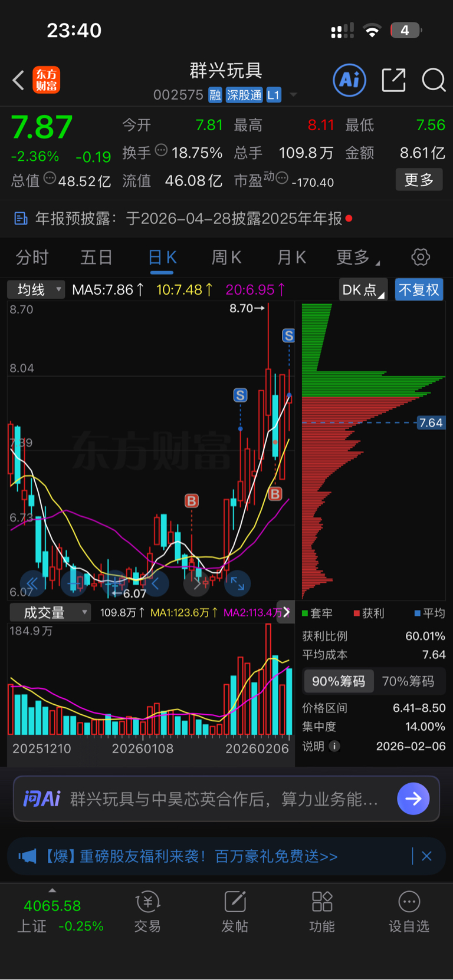Open 均线 indicator dropdown
The height and width of the screenshot is (980, 453).
tap(36, 289)
